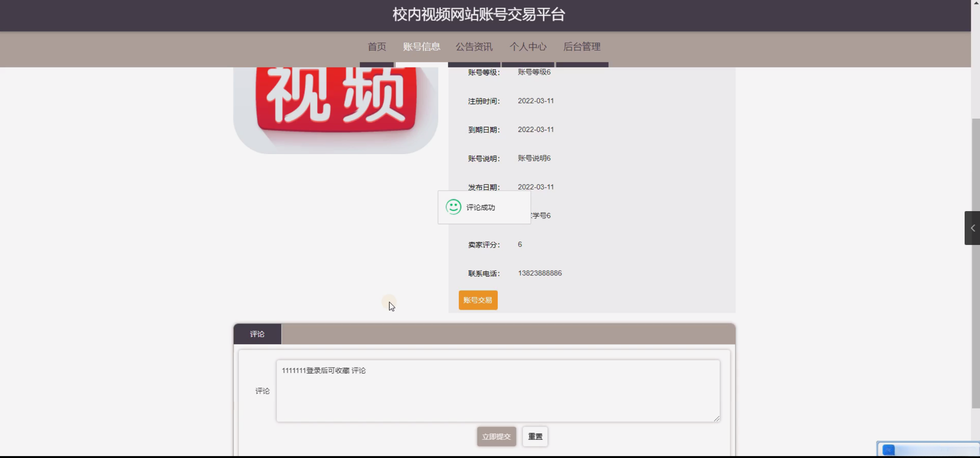Image resolution: width=980 pixels, height=458 pixels.
Task: Go to 首页 in the navigation bar
Action: coord(376,47)
